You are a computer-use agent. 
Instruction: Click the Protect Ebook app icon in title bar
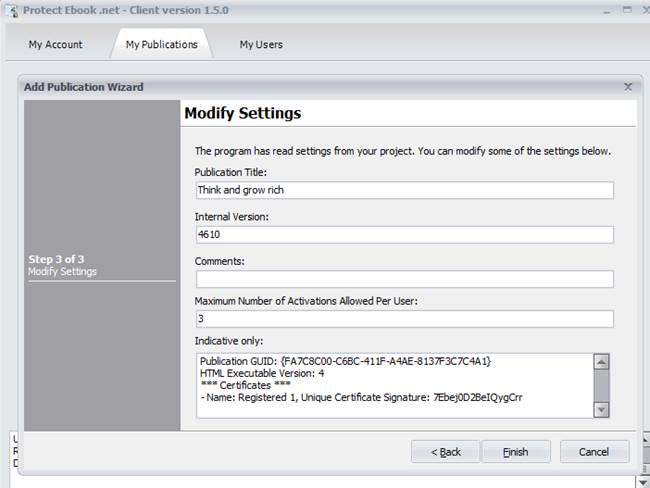12,10
